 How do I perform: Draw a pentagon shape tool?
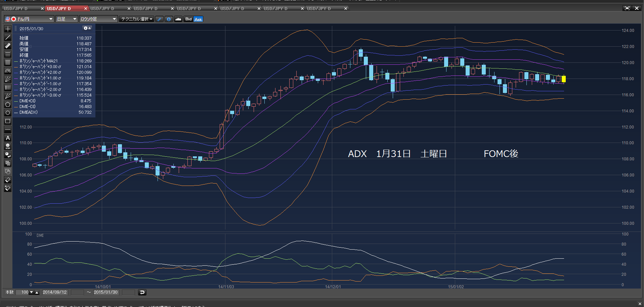pos(8,104)
